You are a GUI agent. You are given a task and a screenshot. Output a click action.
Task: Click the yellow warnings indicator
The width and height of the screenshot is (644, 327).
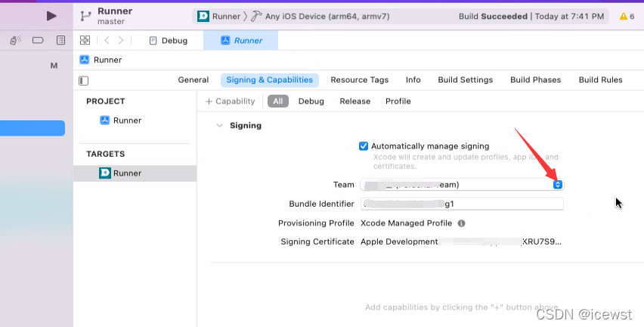pyautogui.click(x=627, y=17)
